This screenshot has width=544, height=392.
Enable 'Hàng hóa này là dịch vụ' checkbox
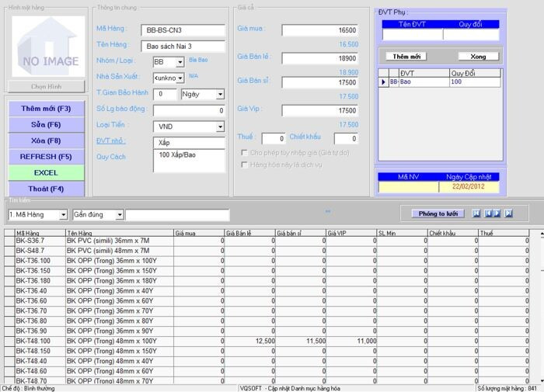point(244,165)
